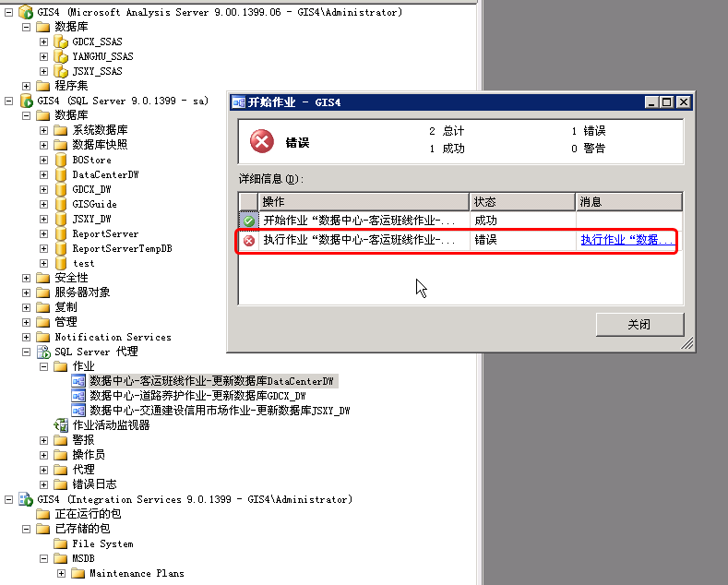Select the JSXY_SSAS database icon
Viewport: 728px width, 585px height.
click(61, 71)
